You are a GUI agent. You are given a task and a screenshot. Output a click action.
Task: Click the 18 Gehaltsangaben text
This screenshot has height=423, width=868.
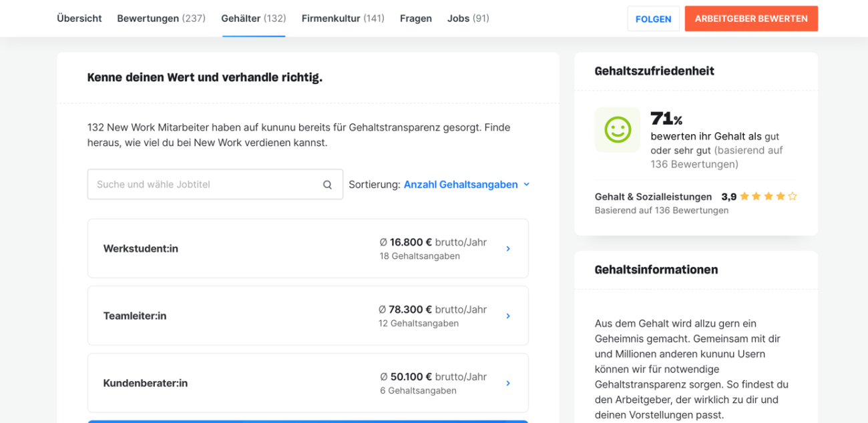419,256
